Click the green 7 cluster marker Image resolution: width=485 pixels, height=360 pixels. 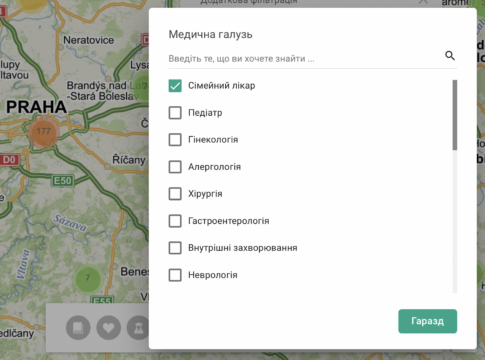click(x=88, y=278)
